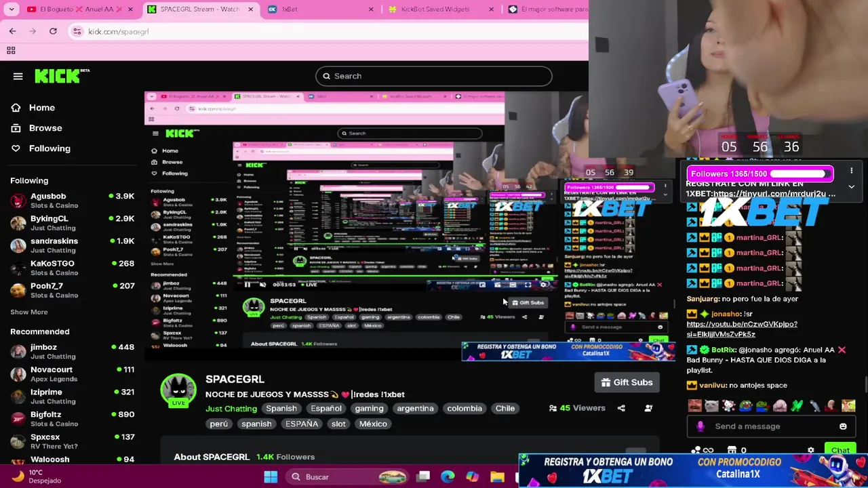Open Agusbob channel in Following list
Screen dimensions: 868x488
(x=72, y=201)
